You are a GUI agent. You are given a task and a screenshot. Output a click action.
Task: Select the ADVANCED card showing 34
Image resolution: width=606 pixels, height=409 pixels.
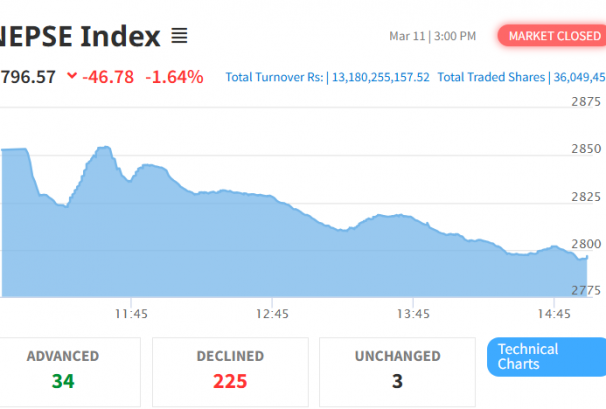click(x=62, y=370)
